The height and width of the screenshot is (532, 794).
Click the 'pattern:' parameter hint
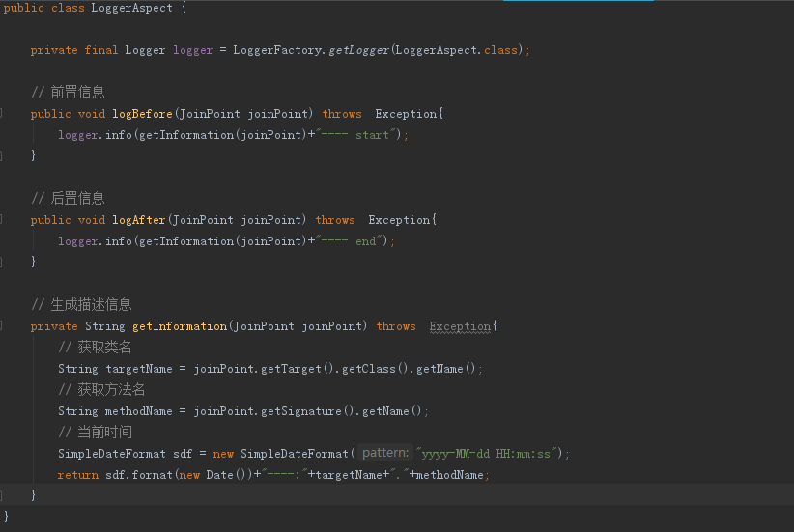coord(385,453)
